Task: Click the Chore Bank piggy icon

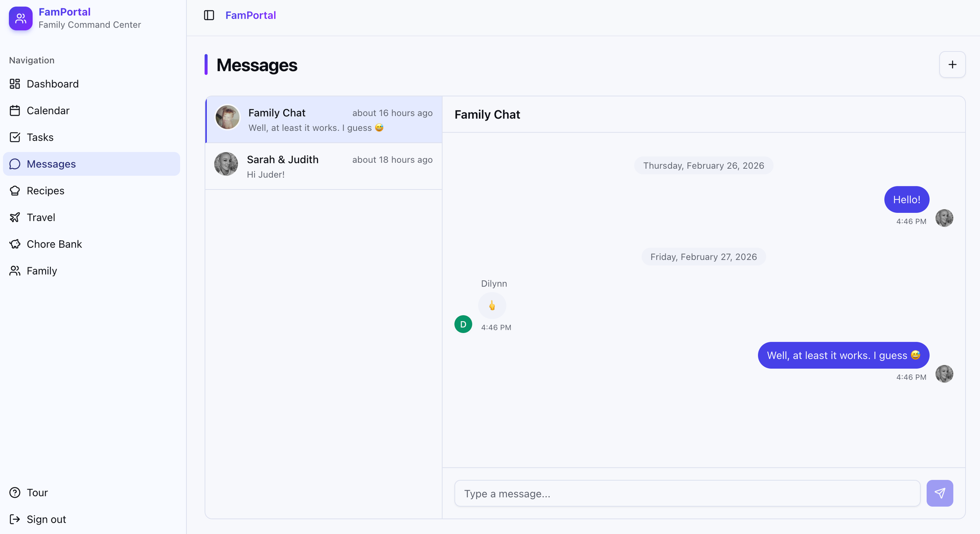Action: 15,244
